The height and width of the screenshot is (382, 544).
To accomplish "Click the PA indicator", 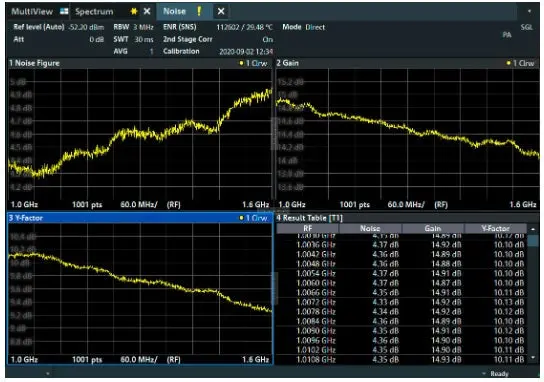I will click(x=507, y=35).
